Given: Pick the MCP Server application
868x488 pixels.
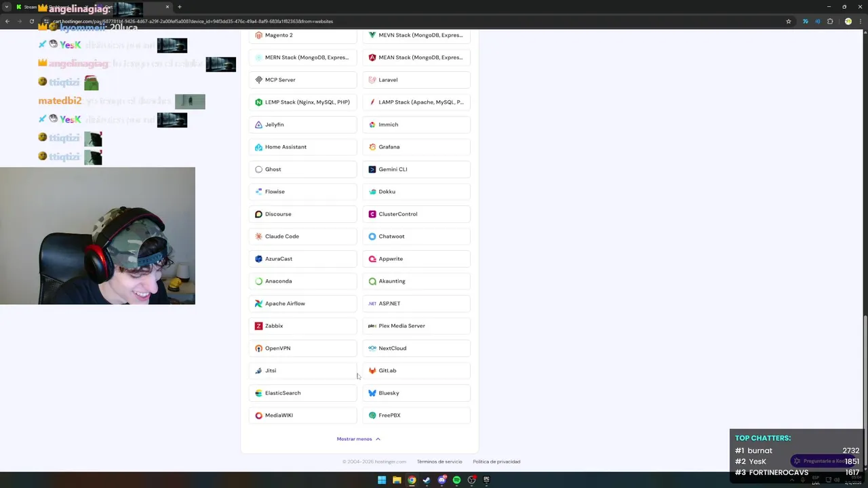Looking at the screenshot, I should 303,80.
